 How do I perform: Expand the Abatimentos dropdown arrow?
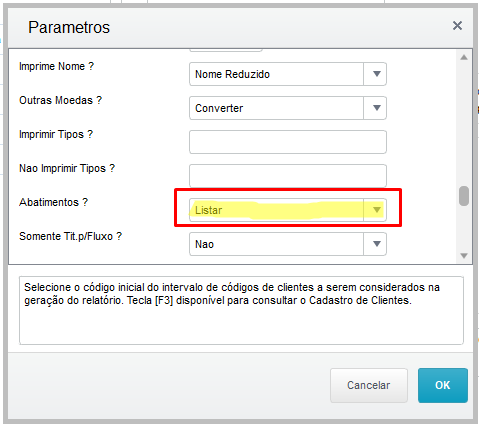click(376, 210)
